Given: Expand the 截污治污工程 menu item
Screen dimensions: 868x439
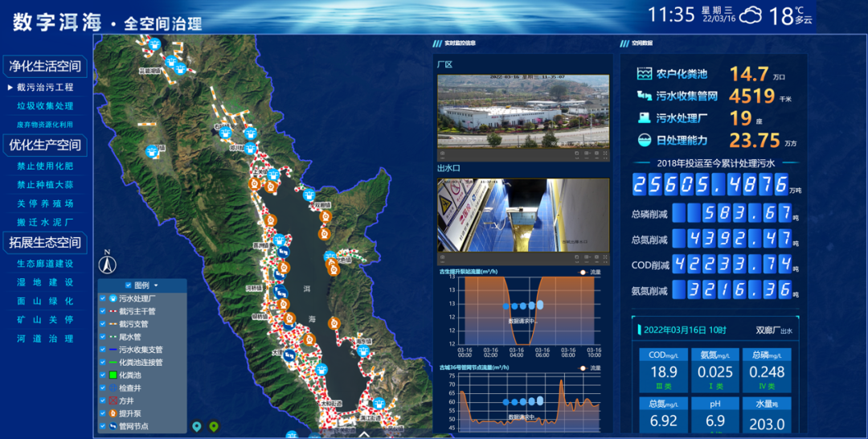Looking at the screenshot, I should [44, 87].
